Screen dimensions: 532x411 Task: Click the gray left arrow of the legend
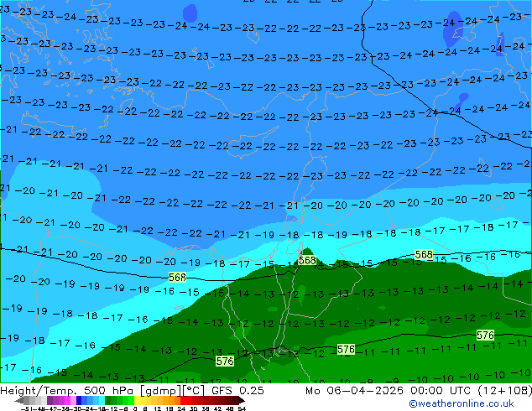pos(19,400)
